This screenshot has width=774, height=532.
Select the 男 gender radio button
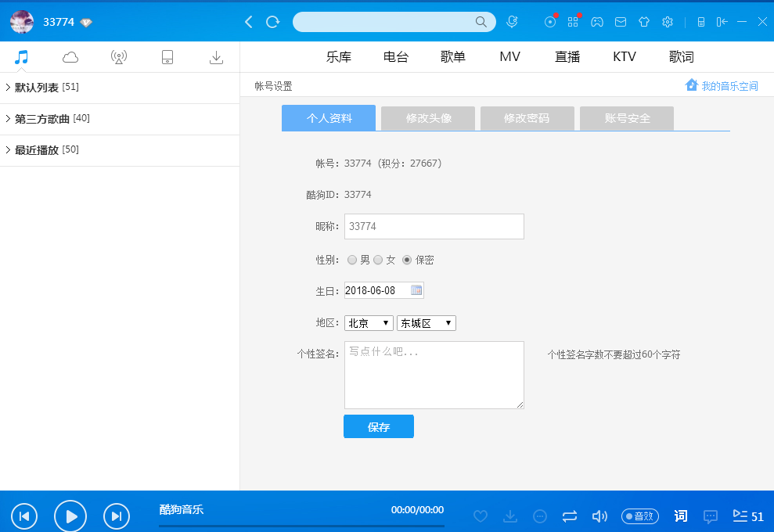(352, 260)
